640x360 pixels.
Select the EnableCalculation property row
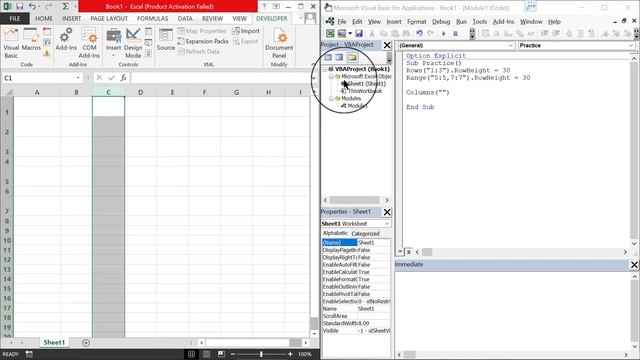tap(356, 272)
